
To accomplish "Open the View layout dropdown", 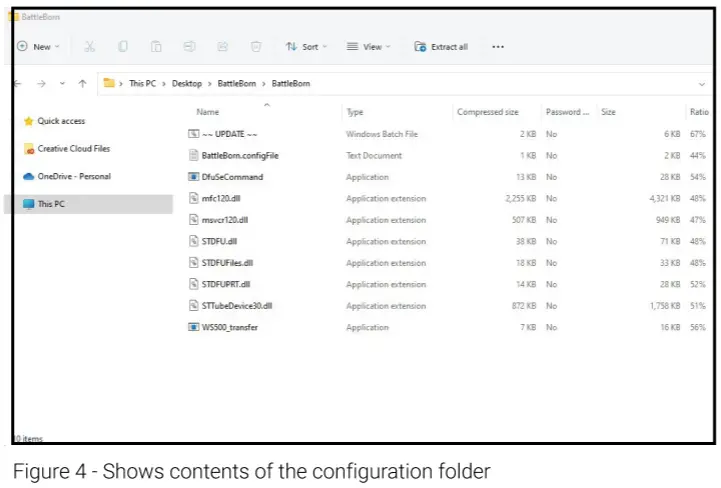I will pyautogui.click(x=367, y=47).
